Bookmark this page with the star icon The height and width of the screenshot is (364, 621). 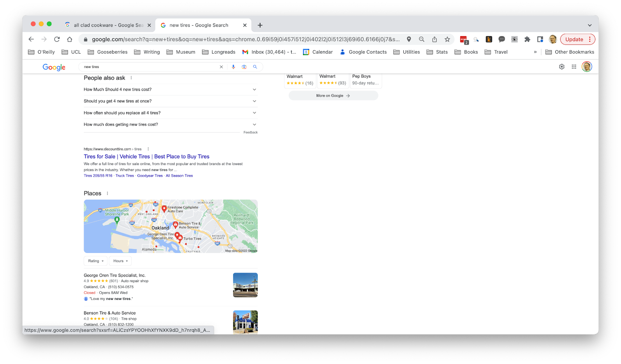click(x=447, y=39)
